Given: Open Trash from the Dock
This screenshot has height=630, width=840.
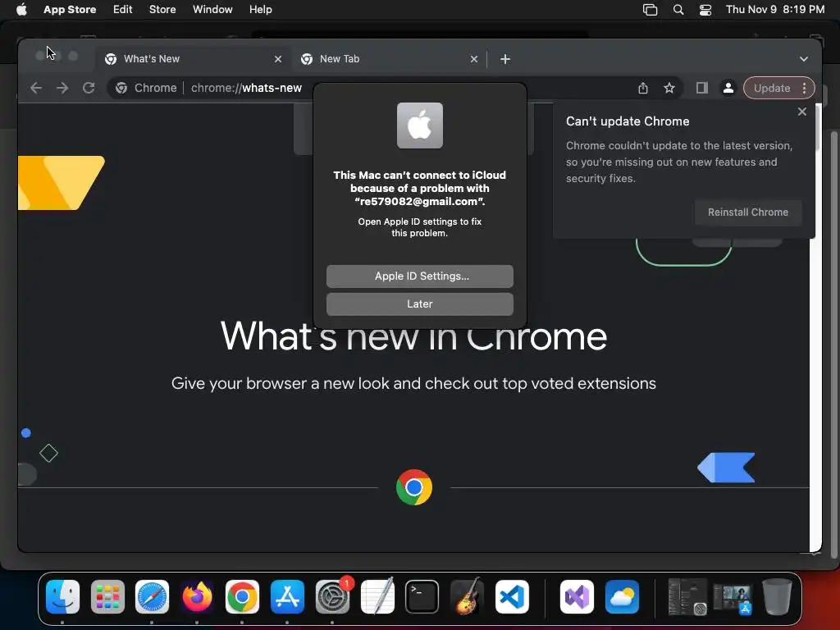Looking at the screenshot, I should [x=777, y=597].
